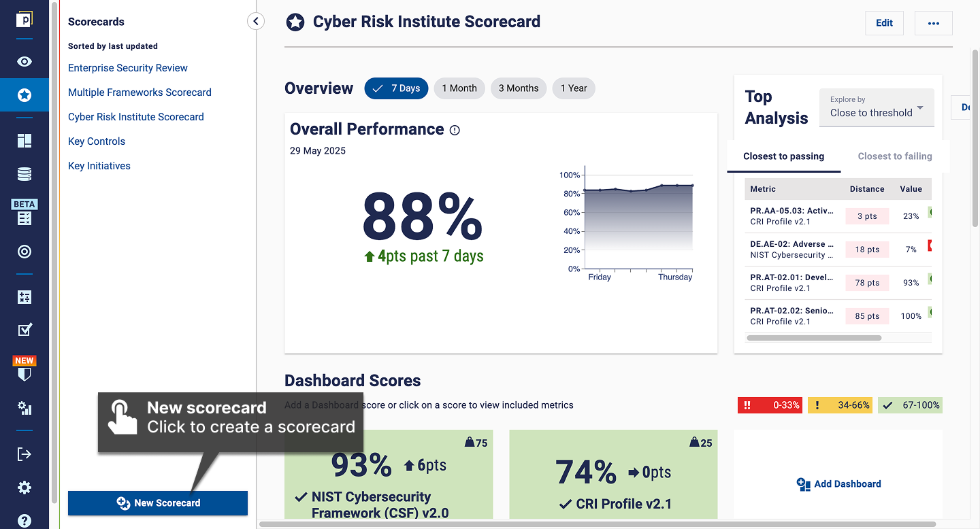Click the Top Analysis table horizontal scrollbar
This screenshot has height=529, width=980.
click(x=814, y=338)
